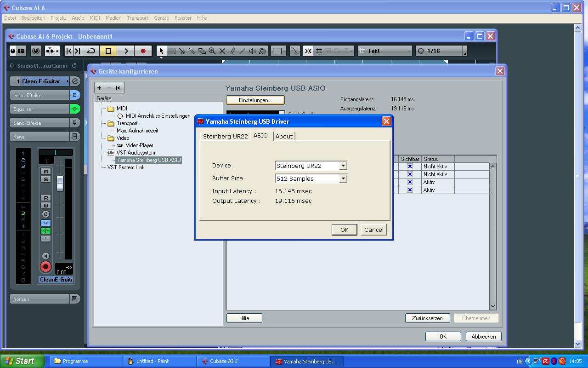
Task: Start playback with the Play button
Action: (x=126, y=51)
